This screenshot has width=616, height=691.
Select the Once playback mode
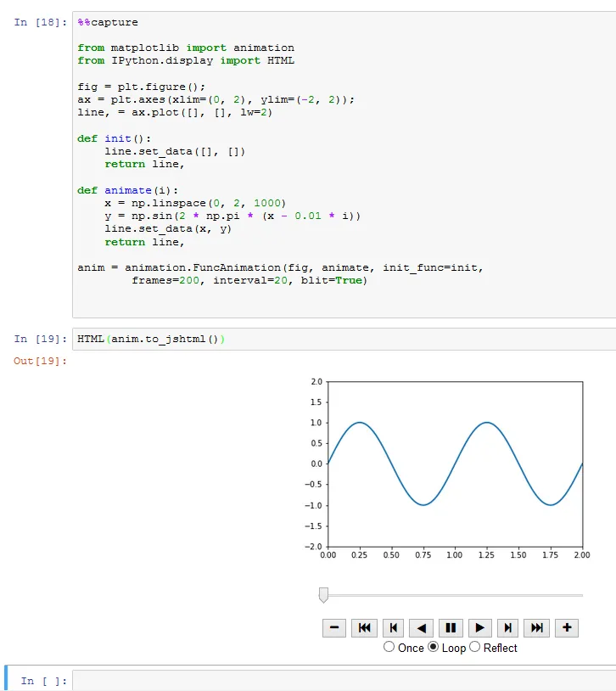tap(389, 647)
